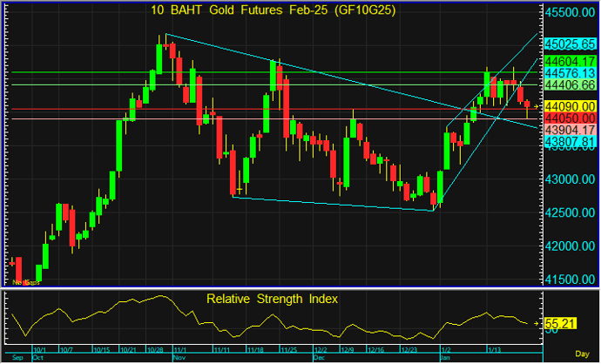
Task: Click the yellow last-price arrow marker
Action: (x=537, y=106)
